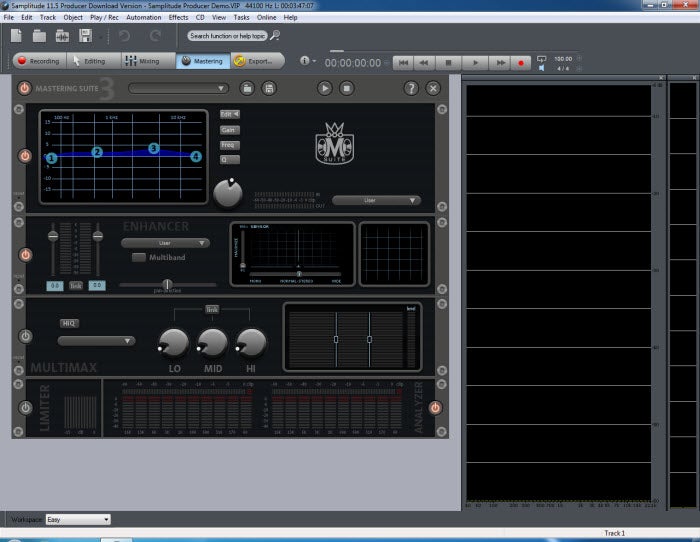Click the rewind transport button
This screenshot has height=542, width=700.
click(424, 63)
